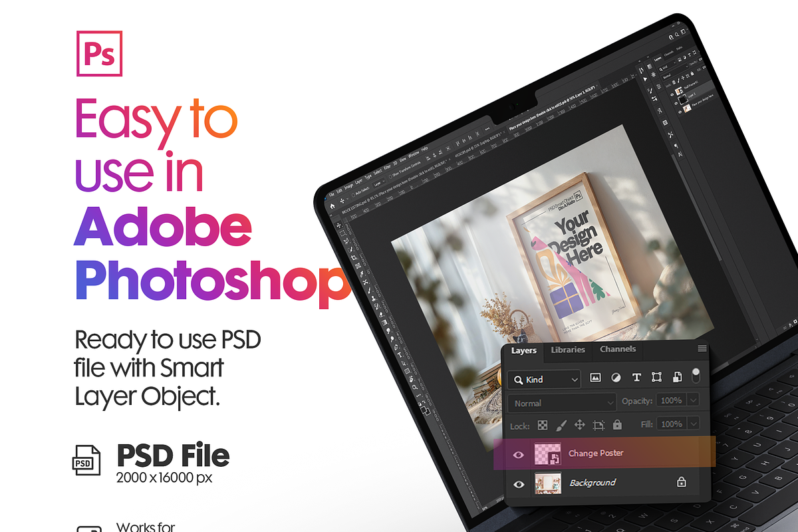
Task: Open Auto-Select Layer dropdown in options bar
Action: pyautogui.click(x=379, y=184)
